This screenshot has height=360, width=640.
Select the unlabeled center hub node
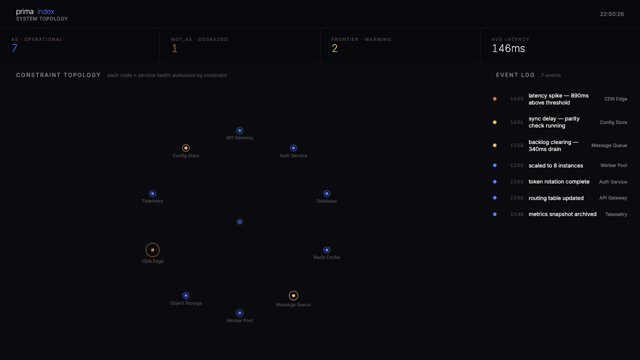tap(240, 222)
